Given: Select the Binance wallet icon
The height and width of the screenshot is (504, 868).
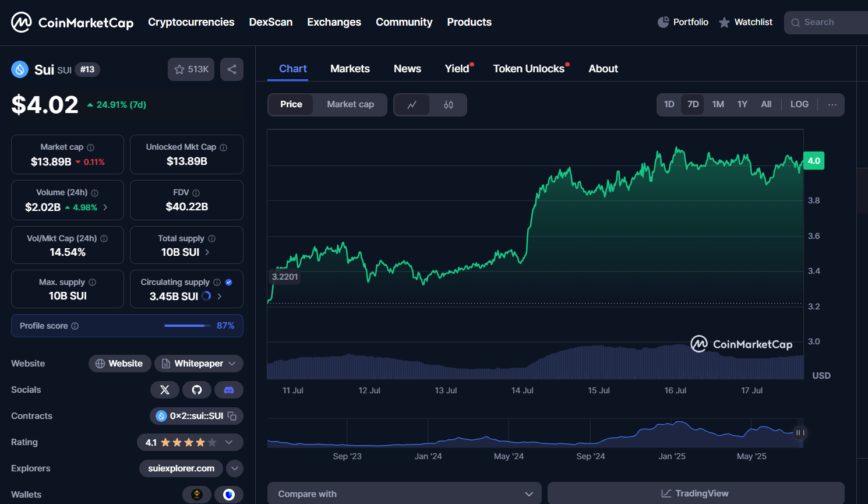Looking at the screenshot, I should (x=197, y=495).
